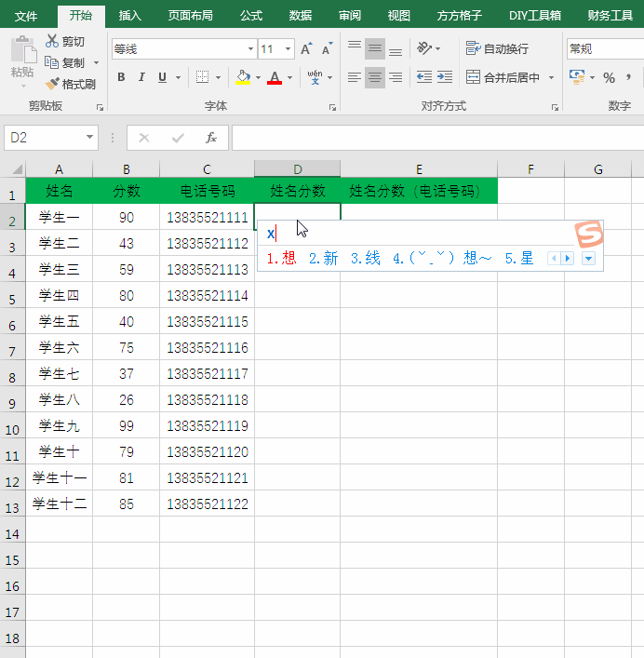644x658 pixels.
Task: Decrease font size with small A
Action: coord(328,49)
